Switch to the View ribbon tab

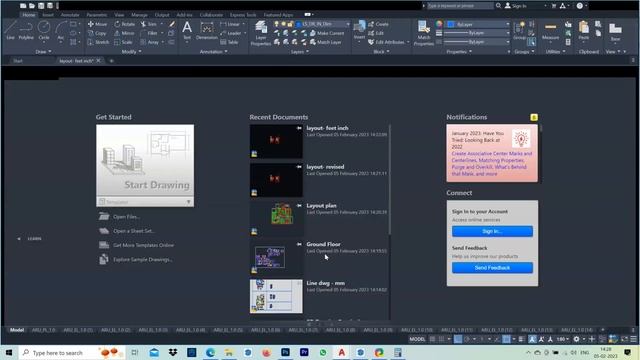[119, 15]
